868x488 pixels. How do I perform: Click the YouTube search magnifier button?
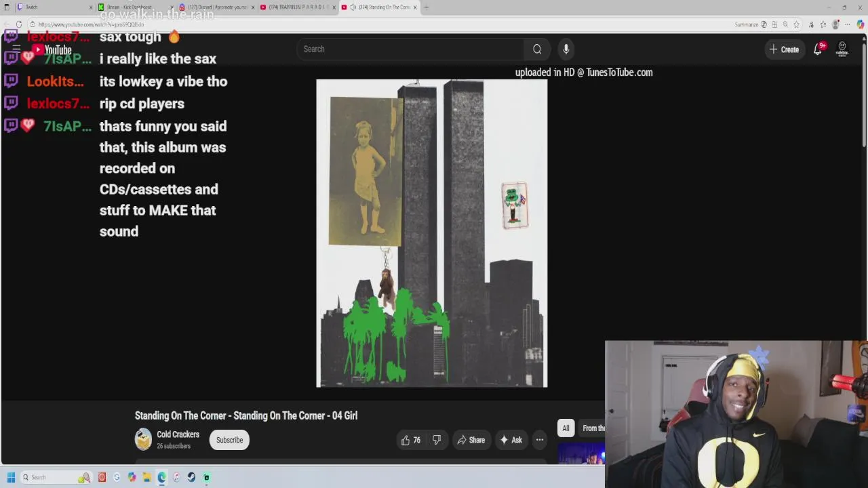(537, 49)
